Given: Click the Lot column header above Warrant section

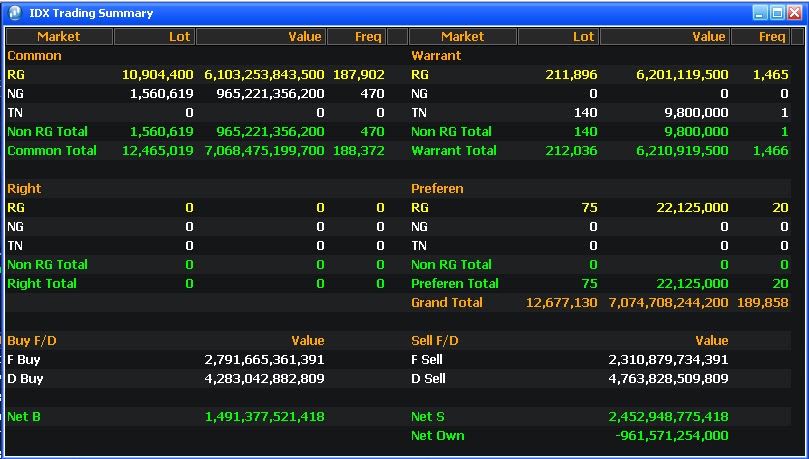Looking at the screenshot, I should point(557,36).
